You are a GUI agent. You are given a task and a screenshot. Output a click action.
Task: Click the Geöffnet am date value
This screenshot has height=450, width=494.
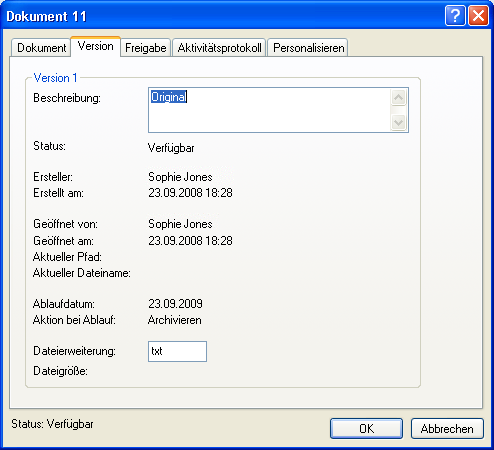click(190, 240)
